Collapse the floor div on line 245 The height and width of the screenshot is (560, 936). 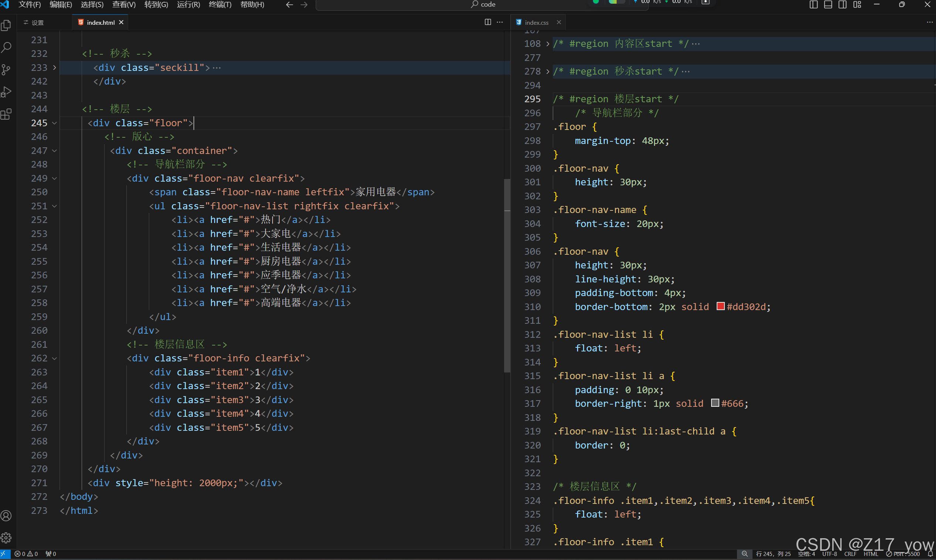coord(54,123)
